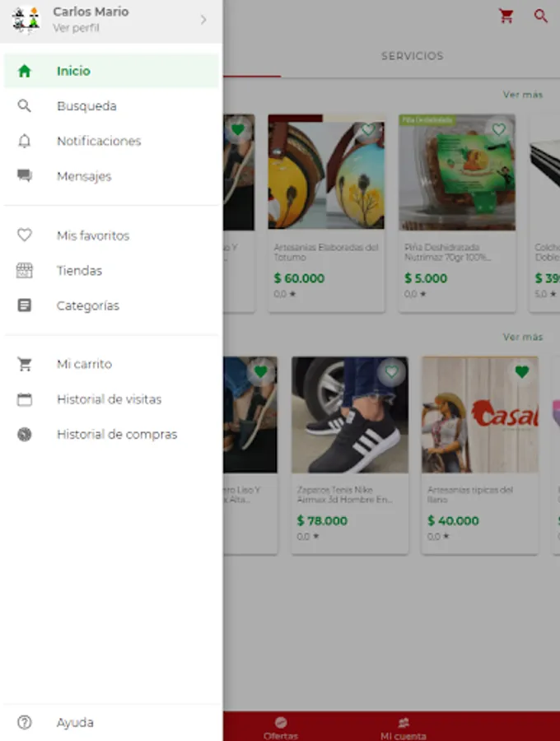
Task: Select Historial de compras menu entry
Action: coord(116,434)
